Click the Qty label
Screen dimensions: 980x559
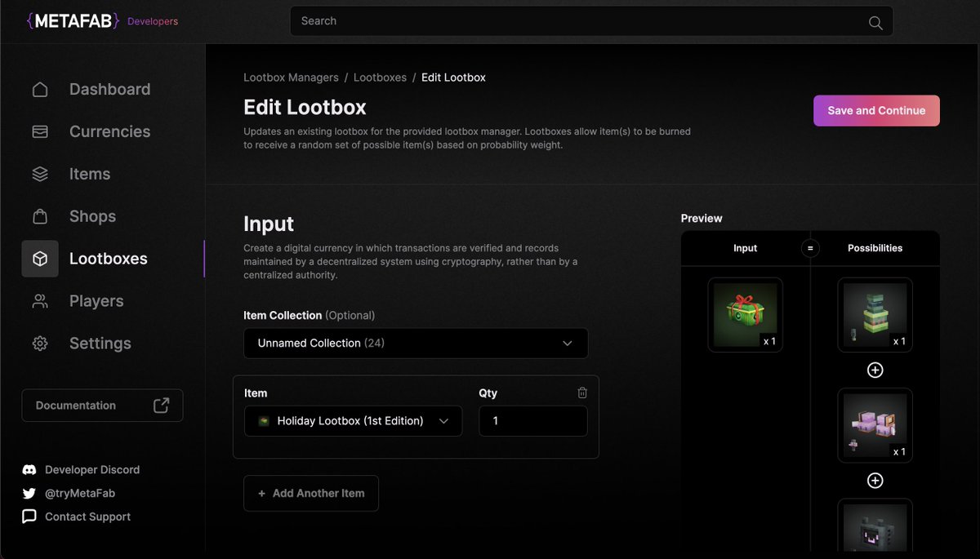click(x=488, y=393)
